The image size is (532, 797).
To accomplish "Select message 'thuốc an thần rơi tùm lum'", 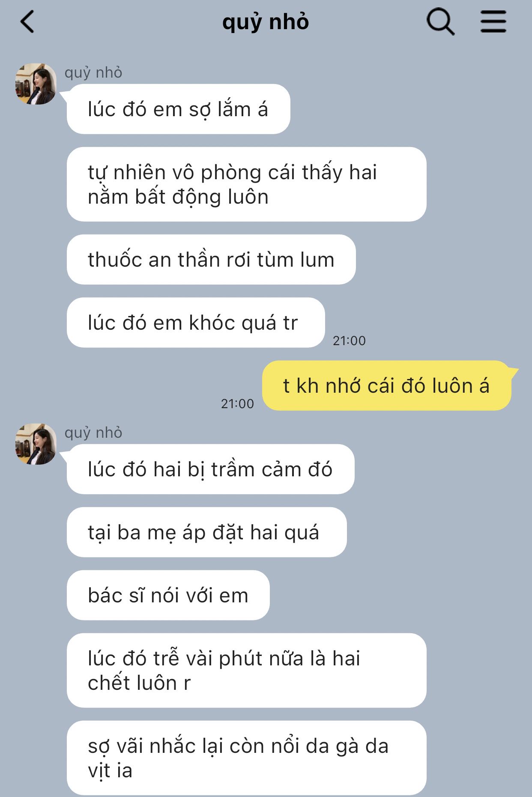I will point(211,259).
